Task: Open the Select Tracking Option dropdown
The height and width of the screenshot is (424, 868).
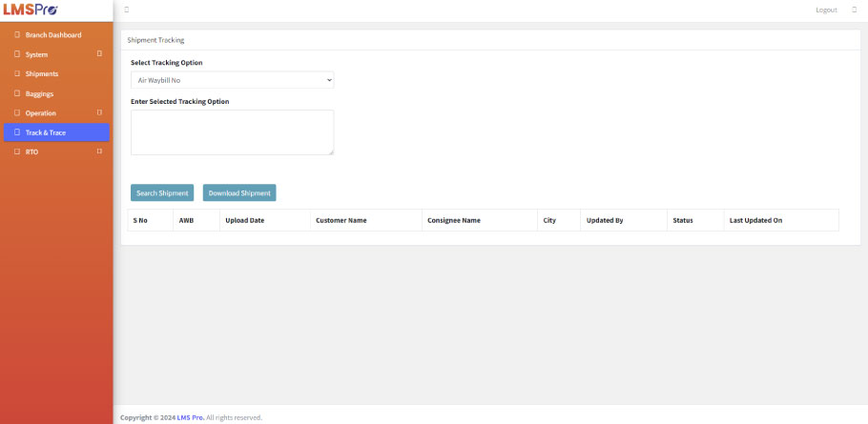Action: pyautogui.click(x=232, y=80)
